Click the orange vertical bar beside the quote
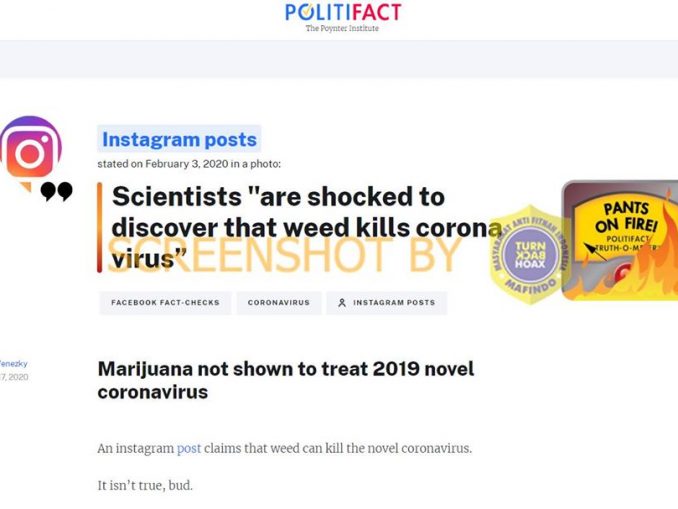Image resolution: width=678 pixels, height=509 pixels. 99,228
